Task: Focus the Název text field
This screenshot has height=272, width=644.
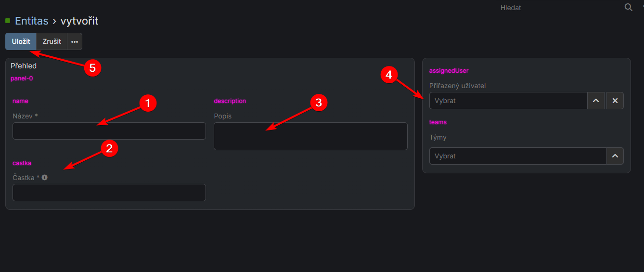Action: pos(109,131)
